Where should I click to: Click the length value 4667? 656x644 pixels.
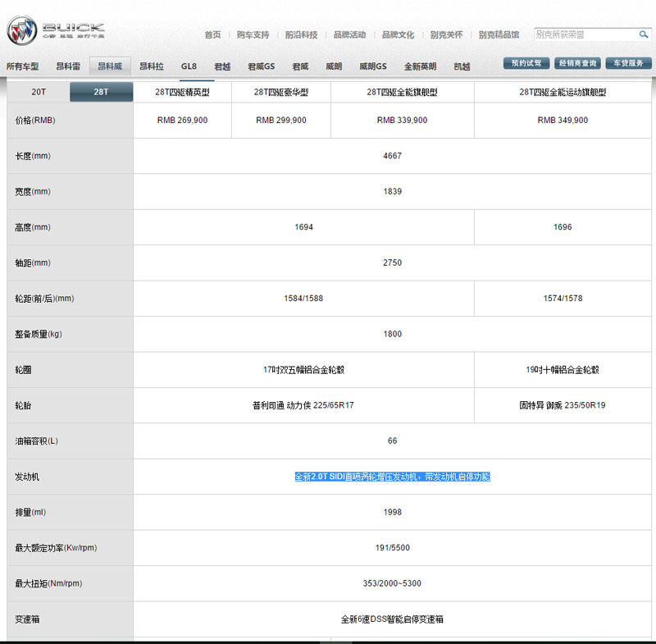pyautogui.click(x=393, y=156)
